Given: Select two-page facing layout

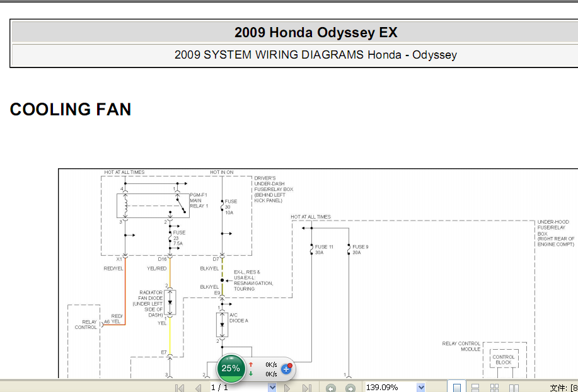Looking at the screenshot, I should point(514,388).
